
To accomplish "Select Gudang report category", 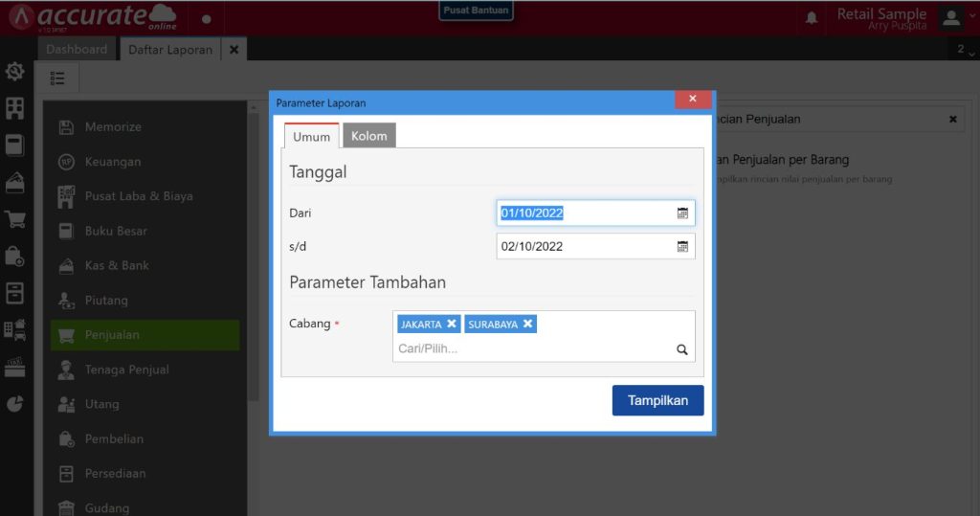I will pyautogui.click(x=145, y=508).
